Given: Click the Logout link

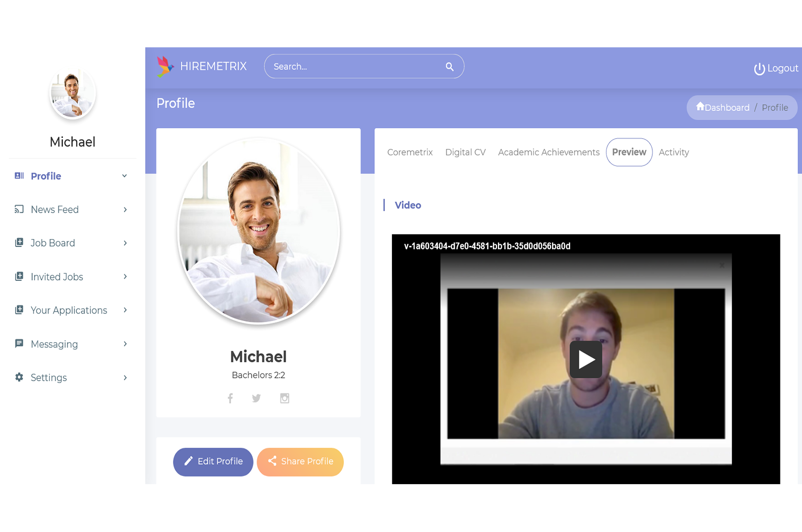Looking at the screenshot, I should point(776,68).
